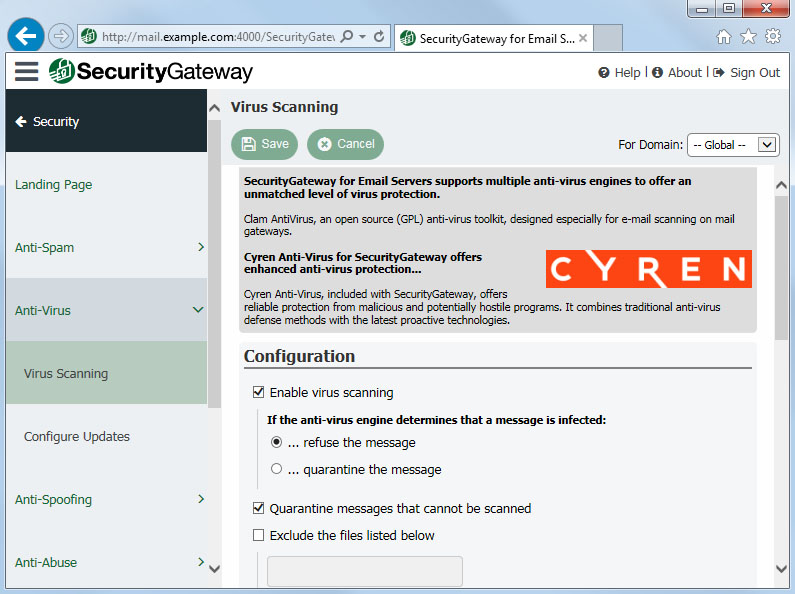Viewport: 795px width, 594px height.
Task: Return to the Security menu header
Action: pyautogui.click(x=106, y=121)
